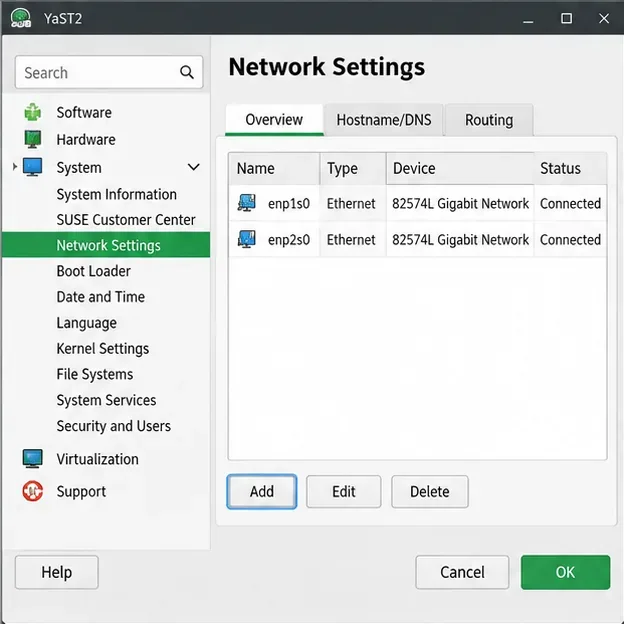Screen dimensions: 624x624
Task: Select the enp1s0 row name
Action: pos(289,203)
